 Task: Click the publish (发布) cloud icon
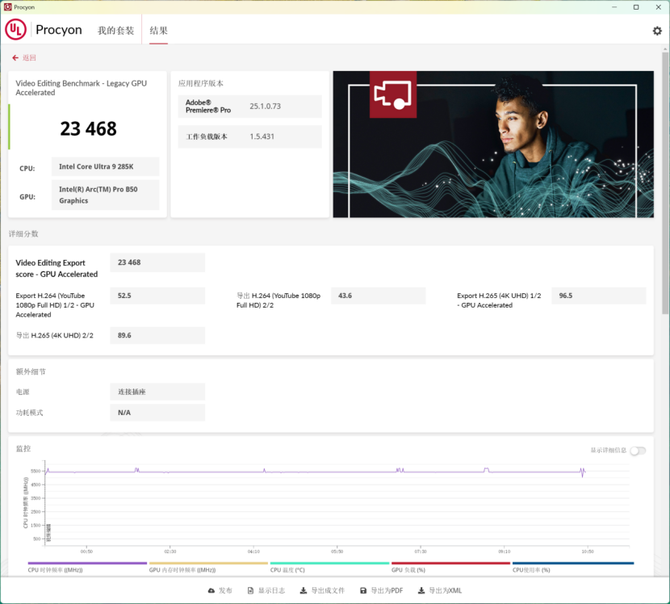[x=212, y=591]
